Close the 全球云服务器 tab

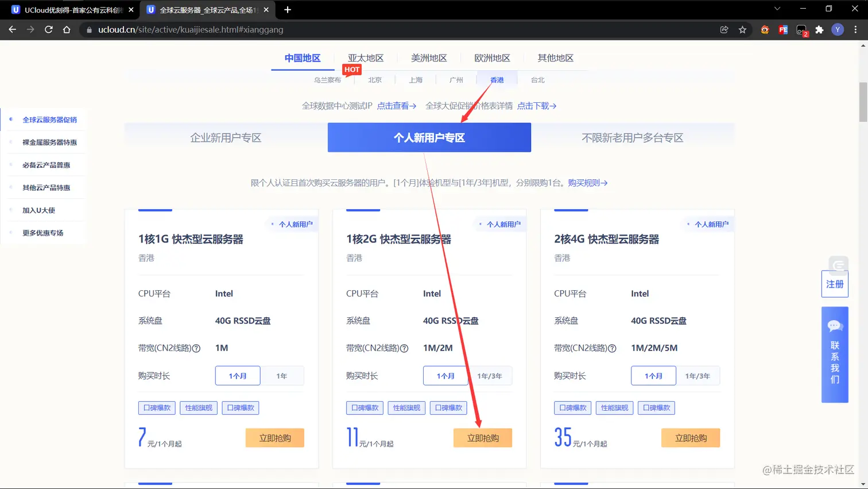266,10
